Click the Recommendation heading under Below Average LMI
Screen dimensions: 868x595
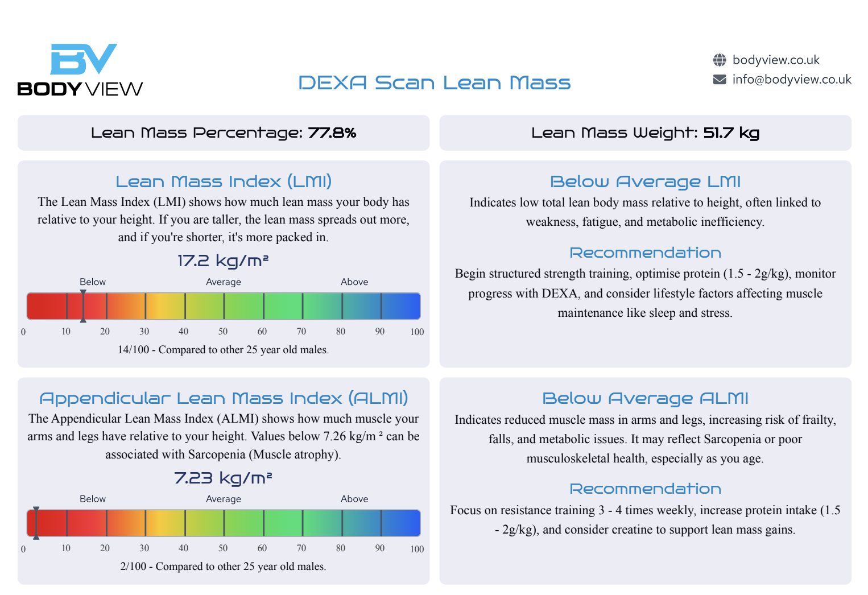pyautogui.click(x=646, y=253)
